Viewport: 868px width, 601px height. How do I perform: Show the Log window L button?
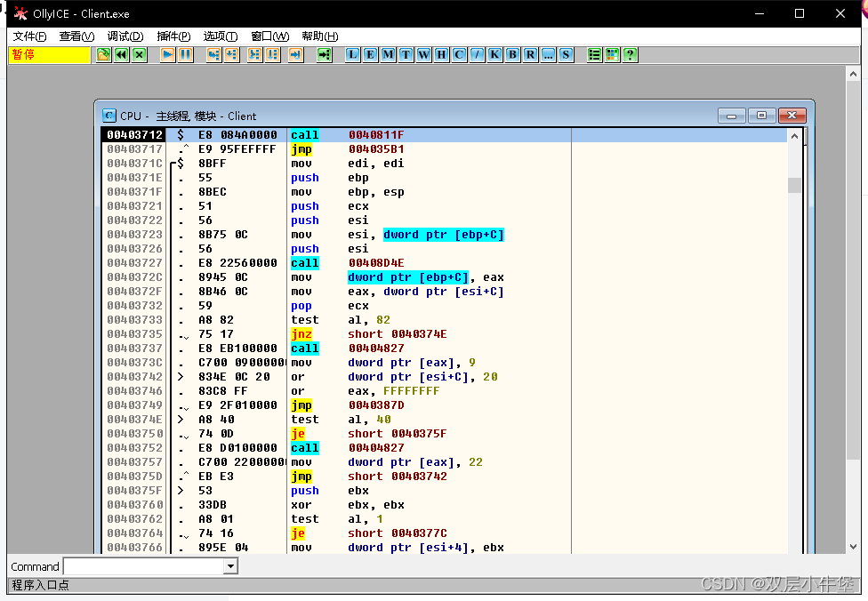(x=352, y=55)
